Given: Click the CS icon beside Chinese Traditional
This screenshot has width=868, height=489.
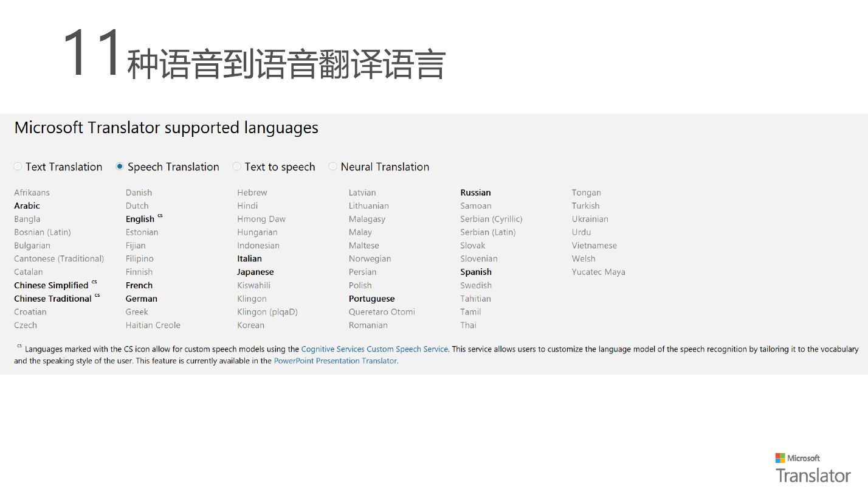Looking at the screenshot, I should tap(97, 296).
